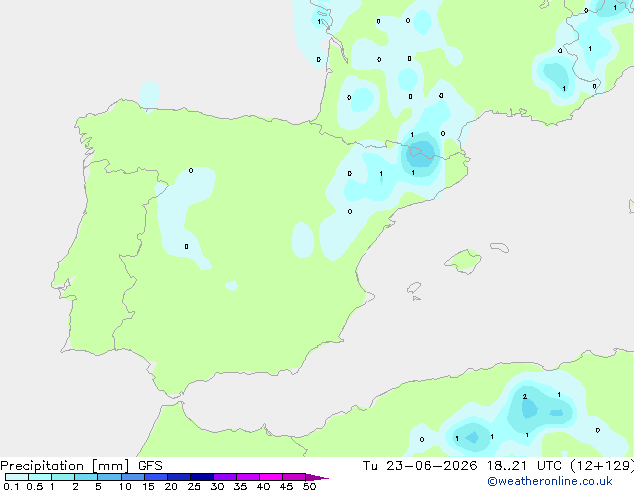Image resolution: width=634 pixels, height=490 pixels.
Task: Click the "18..21 UTC" time range text
Action: [524, 466]
